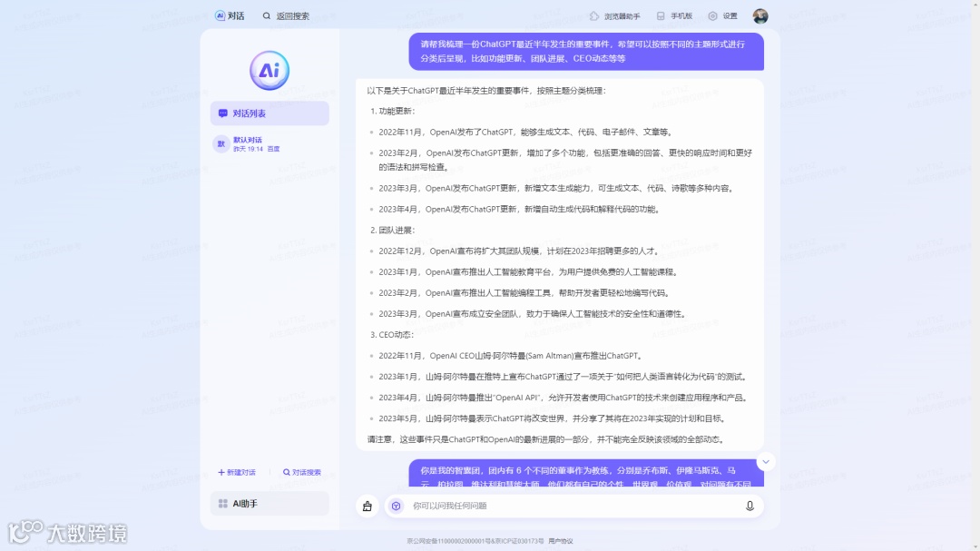Click the '1. 功能更新：' heading
980x551 pixels.
[393, 112]
